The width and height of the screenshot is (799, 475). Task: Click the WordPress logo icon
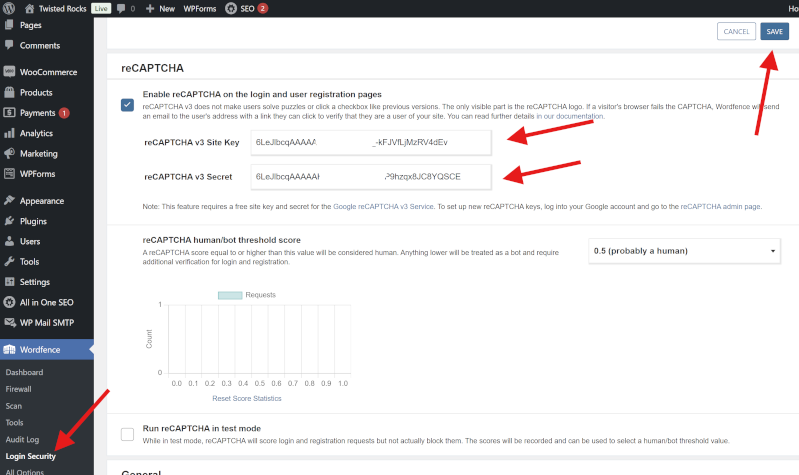pyautogui.click(x=9, y=8)
